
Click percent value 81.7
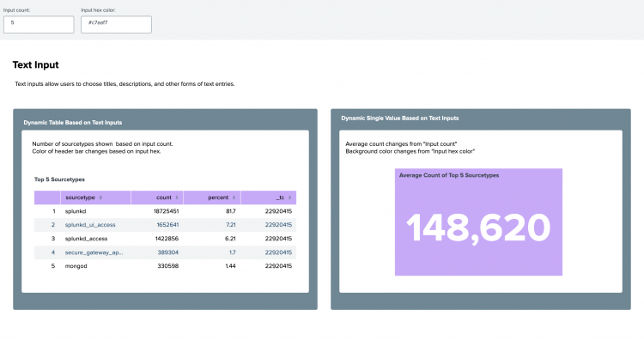[x=231, y=211]
